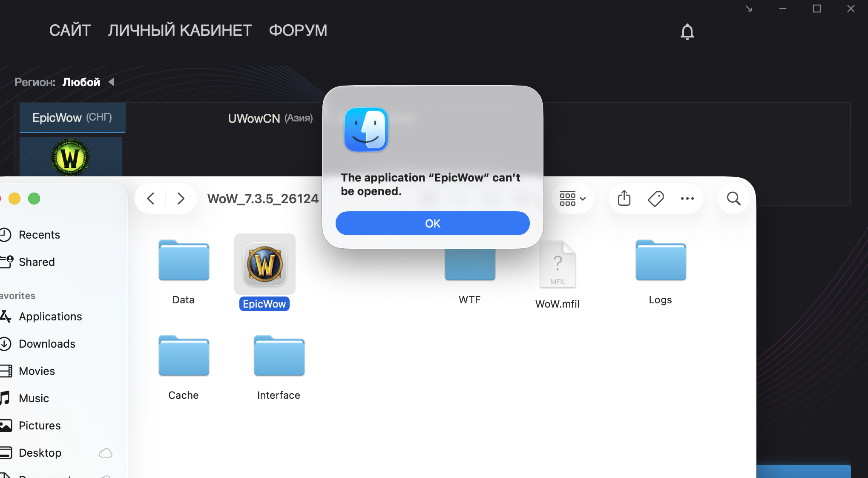The image size is (868, 478).
Task: Open the ЛИЧНЫЙ КАБИНЕТ link
Action: point(180,30)
